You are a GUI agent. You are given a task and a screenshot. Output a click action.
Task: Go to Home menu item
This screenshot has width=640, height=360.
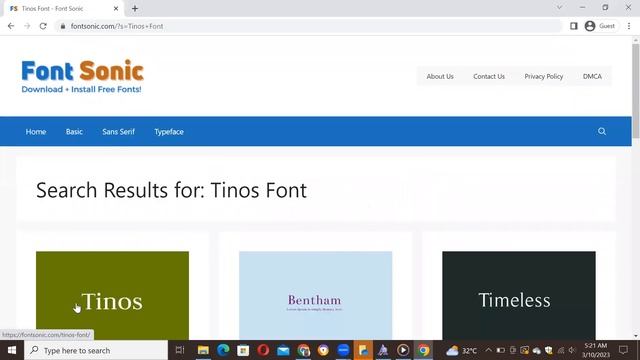36,132
